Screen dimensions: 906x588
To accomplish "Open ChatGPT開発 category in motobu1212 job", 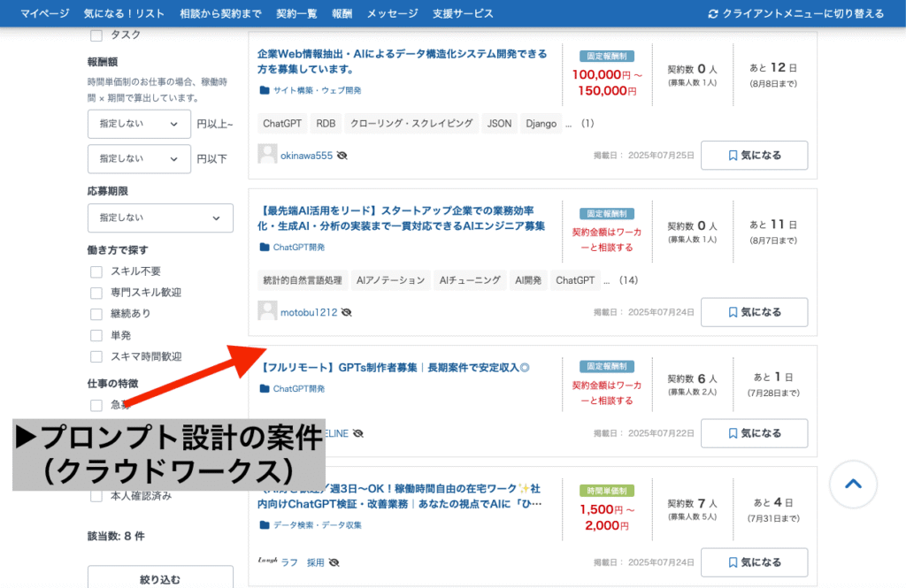I will point(299,248).
